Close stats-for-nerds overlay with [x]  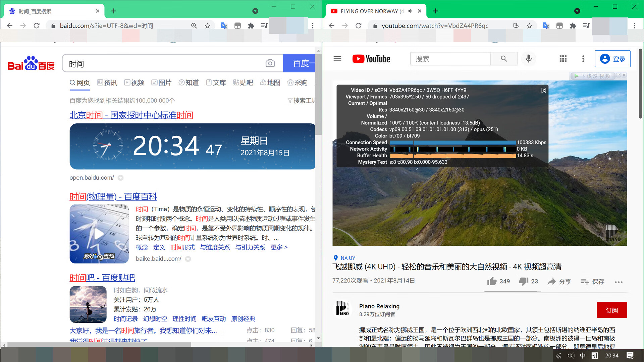[x=544, y=90]
